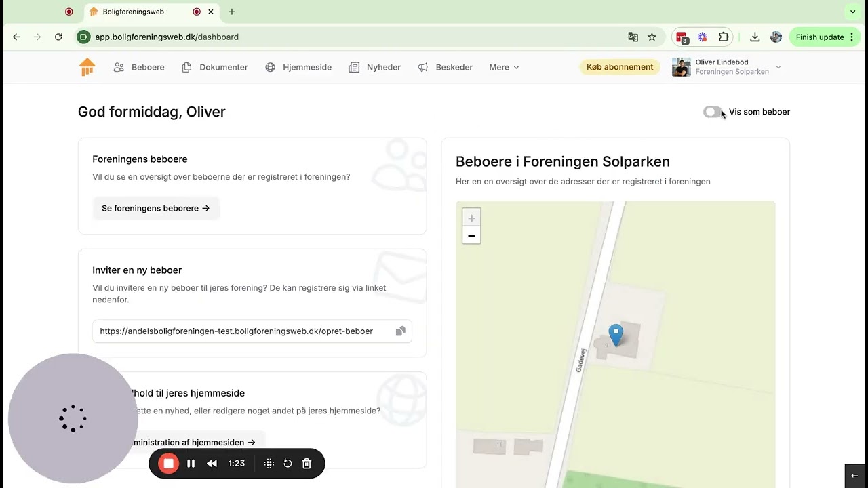
Task: Click the Inviter en ny beboer heading
Action: [137, 270]
